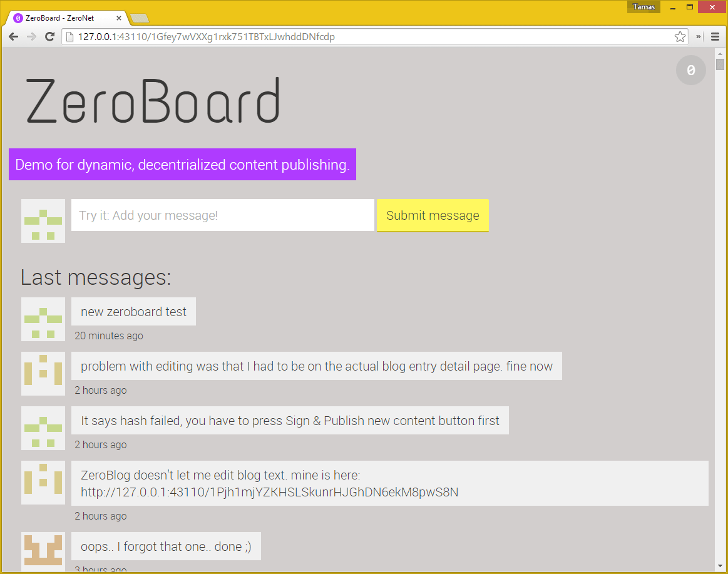Reload the page with the refresh icon
Image resolution: width=728 pixels, height=574 pixels.
[x=49, y=37]
